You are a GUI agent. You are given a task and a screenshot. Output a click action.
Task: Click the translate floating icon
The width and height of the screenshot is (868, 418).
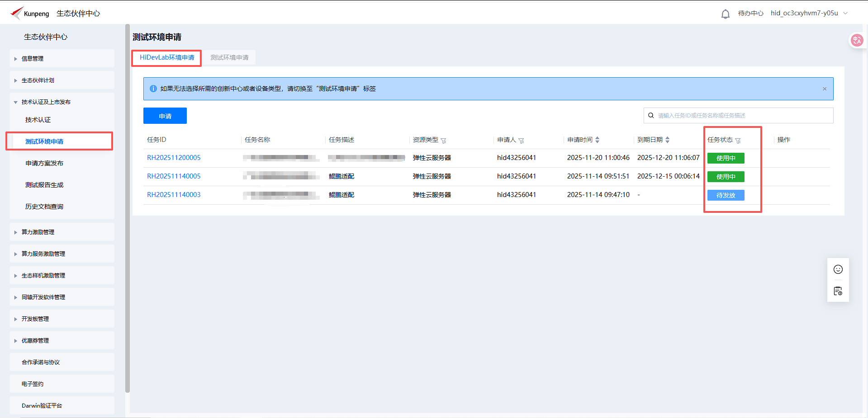(857, 40)
